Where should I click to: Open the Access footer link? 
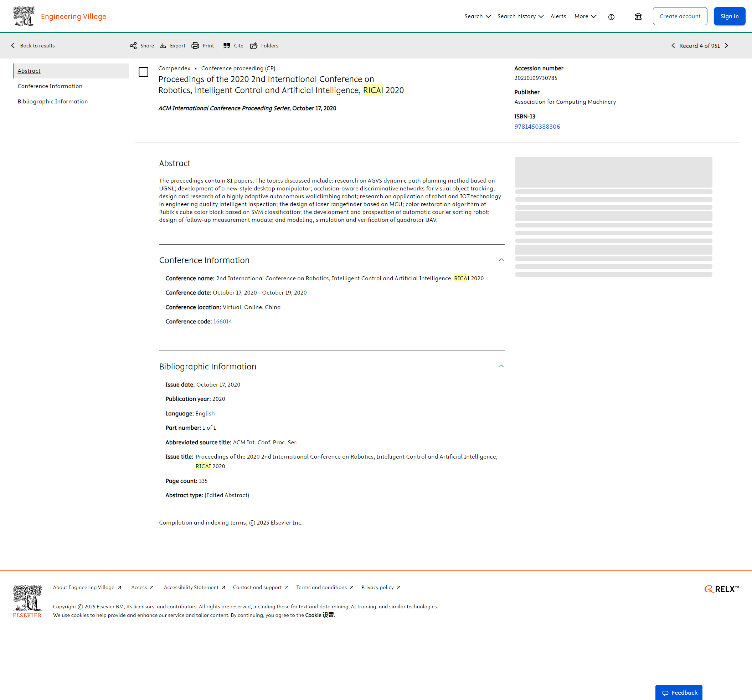pos(142,588)
